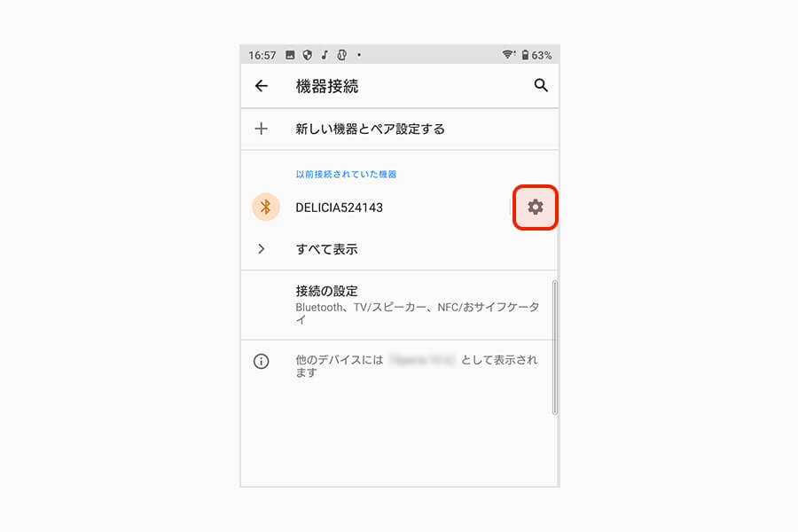Open search with the magnifier icon
This screenshot has width=798, height=532.
(x=541, y=85)
